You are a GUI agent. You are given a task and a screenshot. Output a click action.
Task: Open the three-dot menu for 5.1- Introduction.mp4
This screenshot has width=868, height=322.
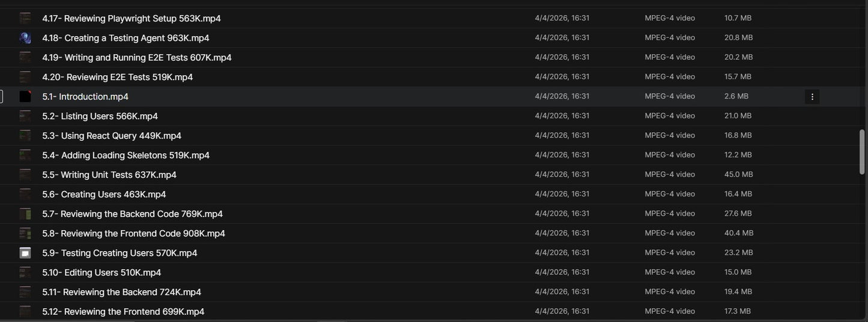click(812, 97)
